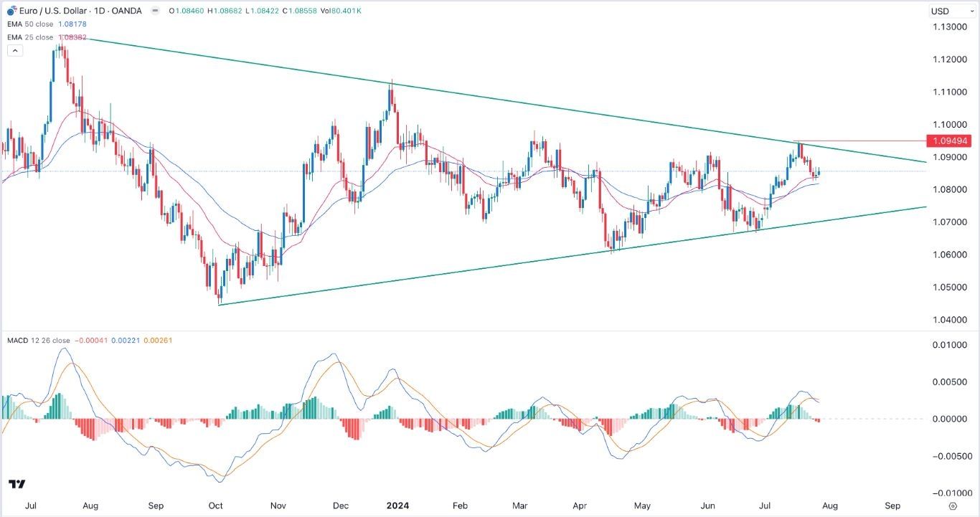Click the TradingView logo at bottom left

18,484
